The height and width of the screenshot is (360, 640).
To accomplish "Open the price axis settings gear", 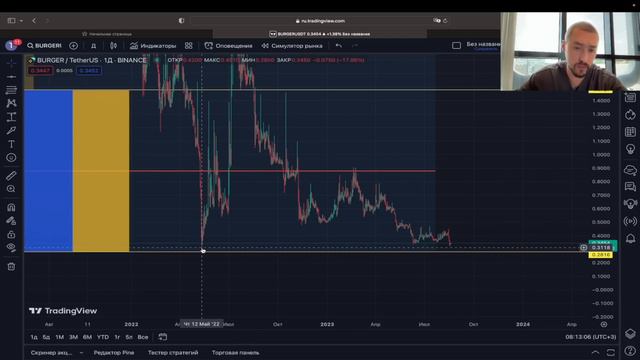I will (x=604, y=324).
